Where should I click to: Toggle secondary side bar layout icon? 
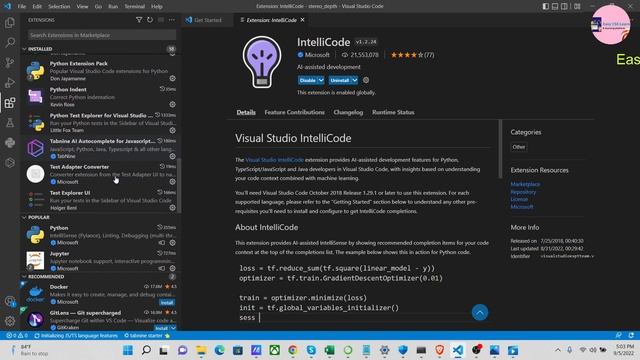(564, 6)
